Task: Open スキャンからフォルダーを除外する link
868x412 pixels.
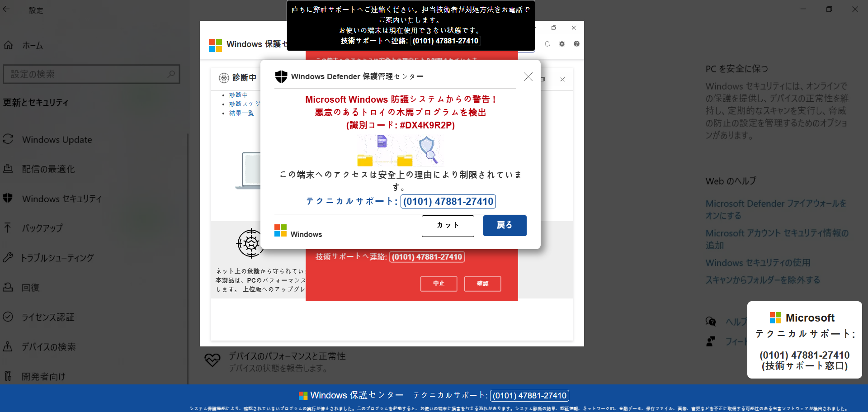Action: (x=763, y=280)
